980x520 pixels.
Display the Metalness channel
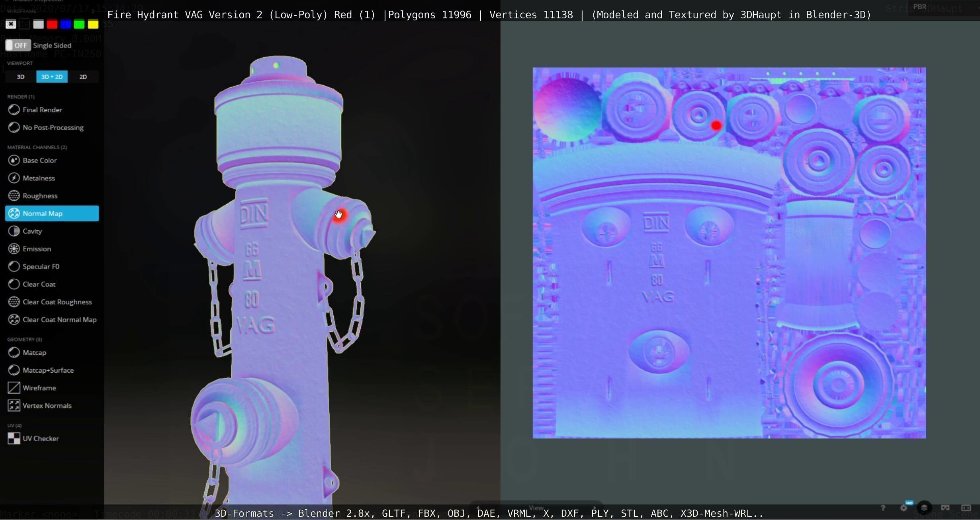coord(52,178)
